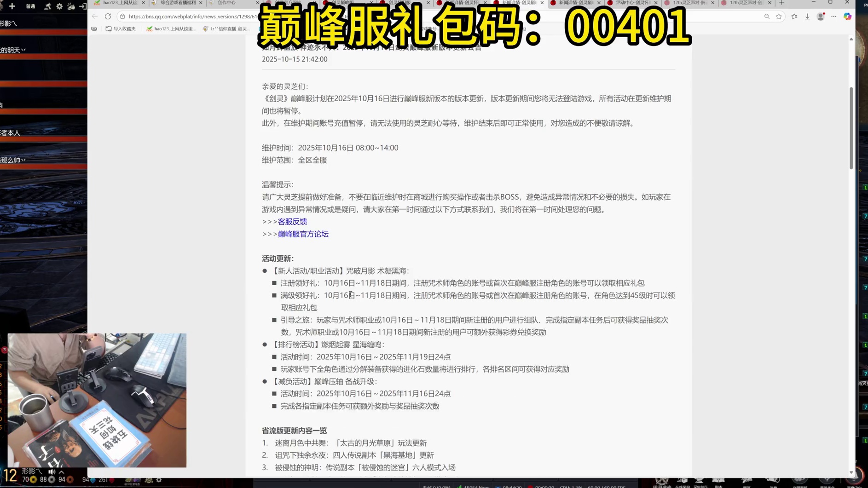Click the 采集制作 icon in the game bottom bar
The image size is (868, 488).
pos(699,480)
